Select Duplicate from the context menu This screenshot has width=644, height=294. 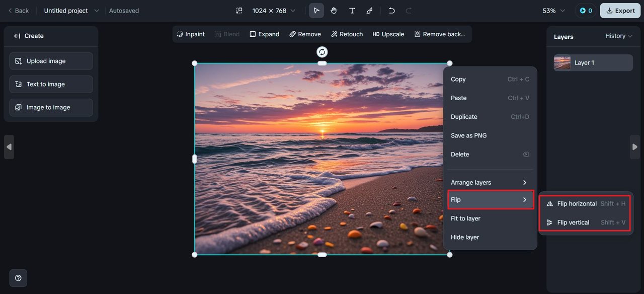pyautogui.click(x=490, y=117)
